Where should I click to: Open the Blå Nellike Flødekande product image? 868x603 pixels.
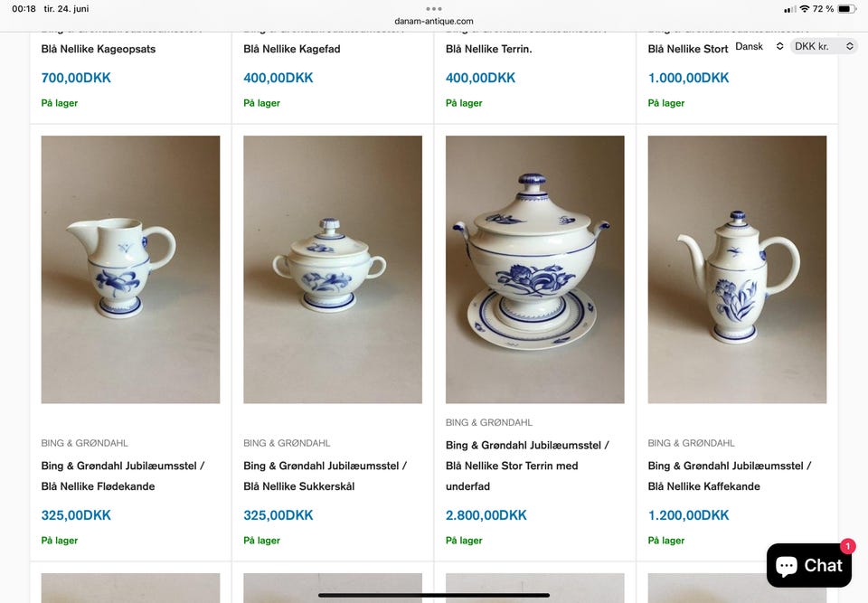(x=130, y=269)
